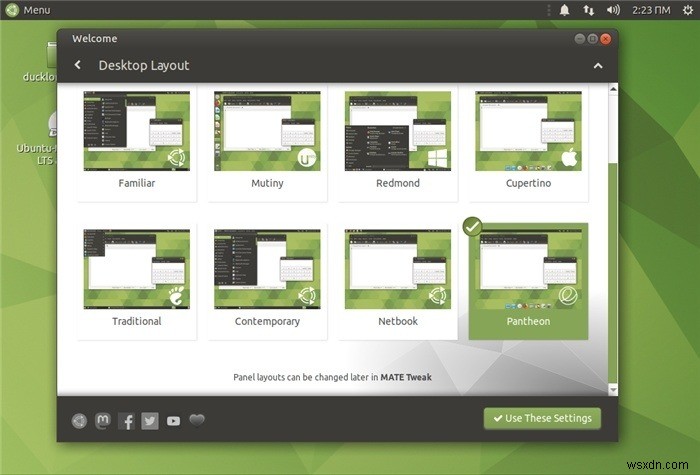Choose the Mutiny desktop layout

tap(267, 143)
